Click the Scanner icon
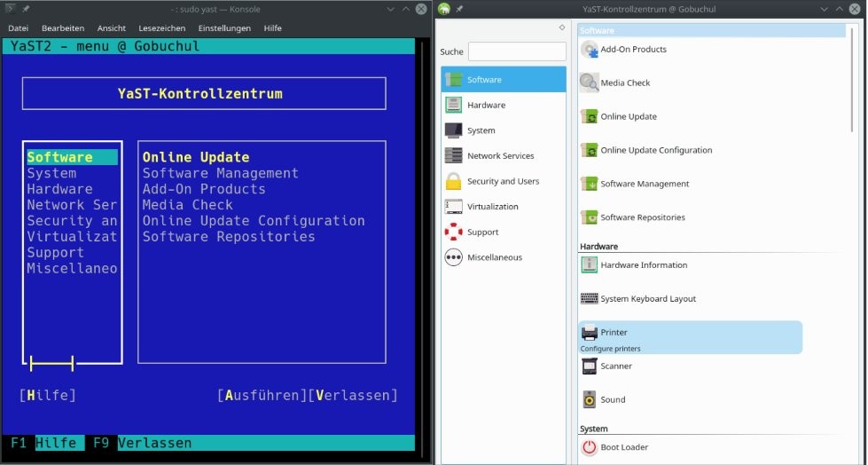This screenshot has width=868, height=465. click(x=589, y=366)
